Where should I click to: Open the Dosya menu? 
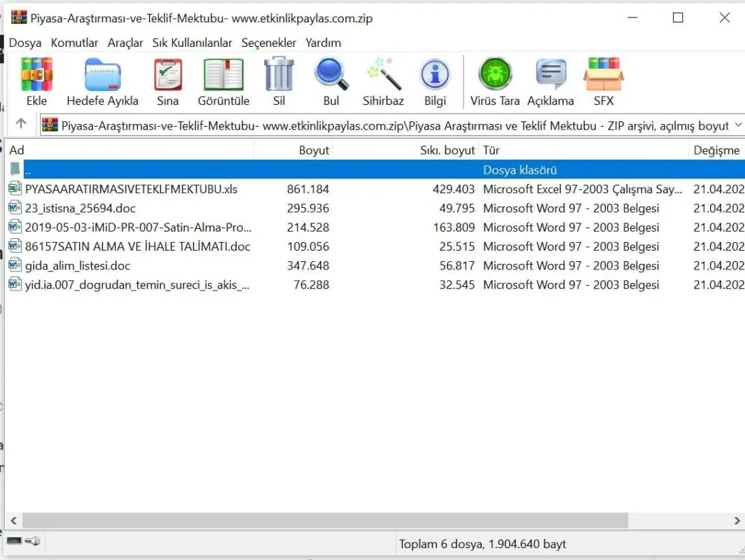[25, 43]
